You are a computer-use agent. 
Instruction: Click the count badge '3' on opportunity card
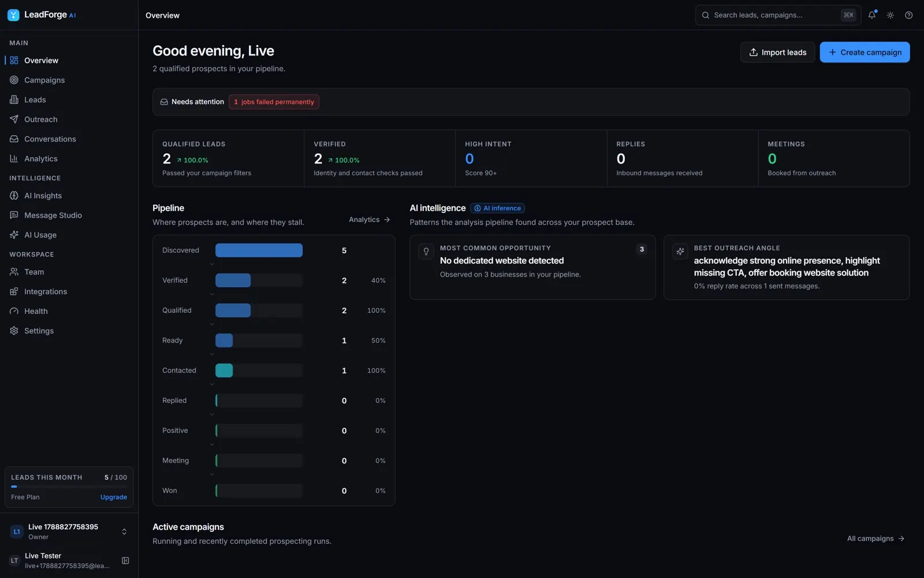[642, 249]
